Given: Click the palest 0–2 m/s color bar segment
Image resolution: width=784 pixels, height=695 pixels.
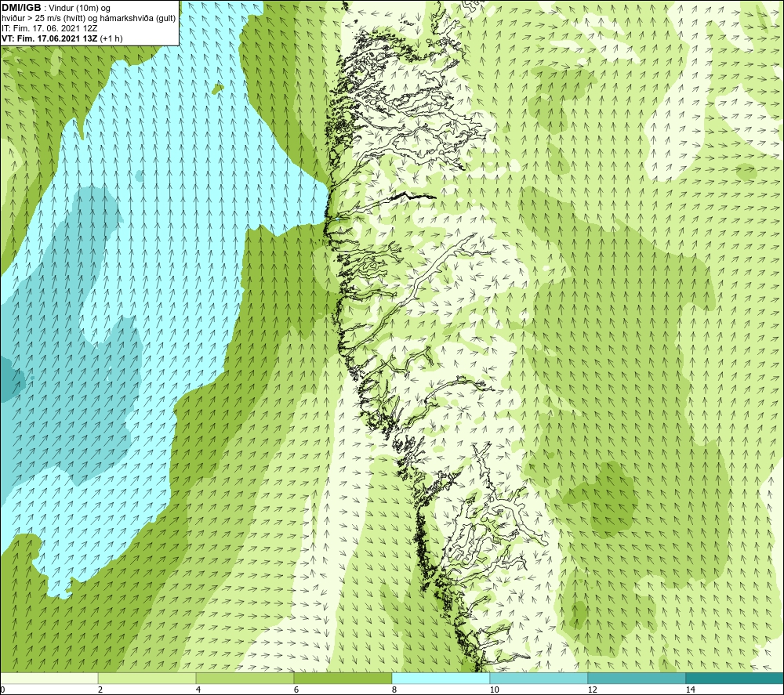Looking at the screenshot, I should click(x=49, y=679).
